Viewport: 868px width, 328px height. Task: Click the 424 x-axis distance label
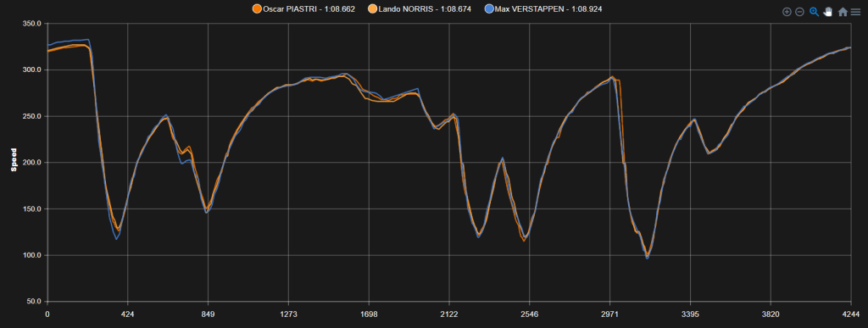tap(128, 314)
